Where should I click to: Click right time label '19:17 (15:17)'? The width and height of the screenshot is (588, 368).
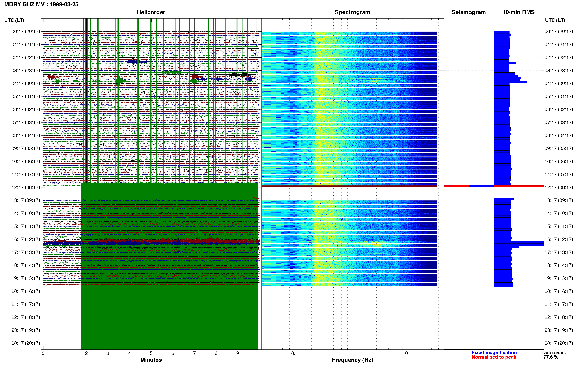coord(559,278)
